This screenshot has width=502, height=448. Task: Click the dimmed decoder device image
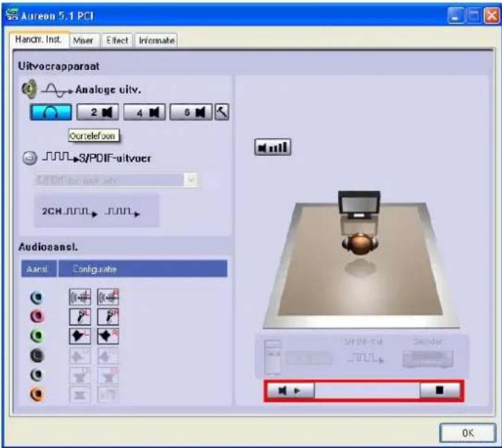point(428,359)
